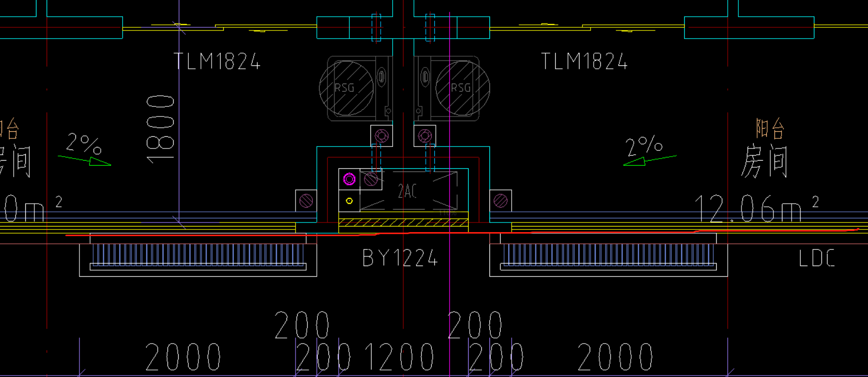Select the right 房间 room label
Viewport: 868px width, 377px height.
click(x=764, y=161)
